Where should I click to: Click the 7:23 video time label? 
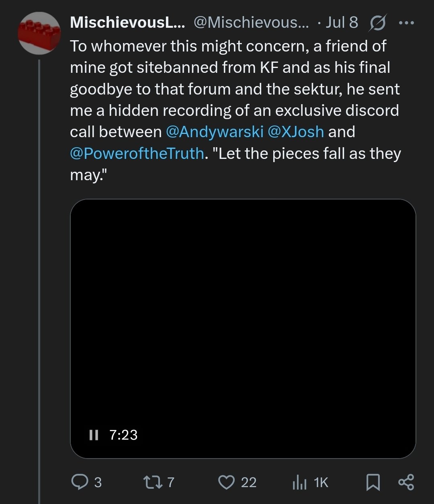pos(123,435)
